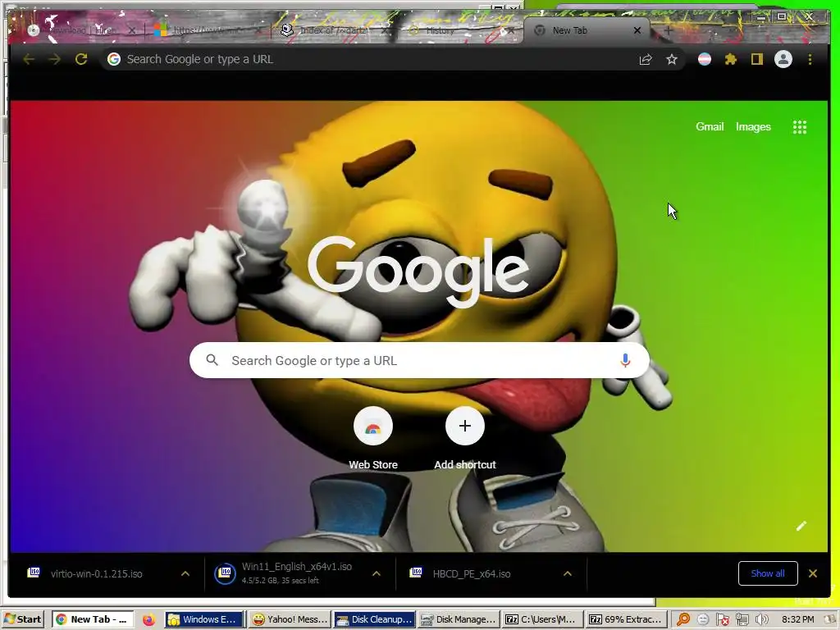
Task: Reload the page with the refresh icon
Action: coord(81,59)
